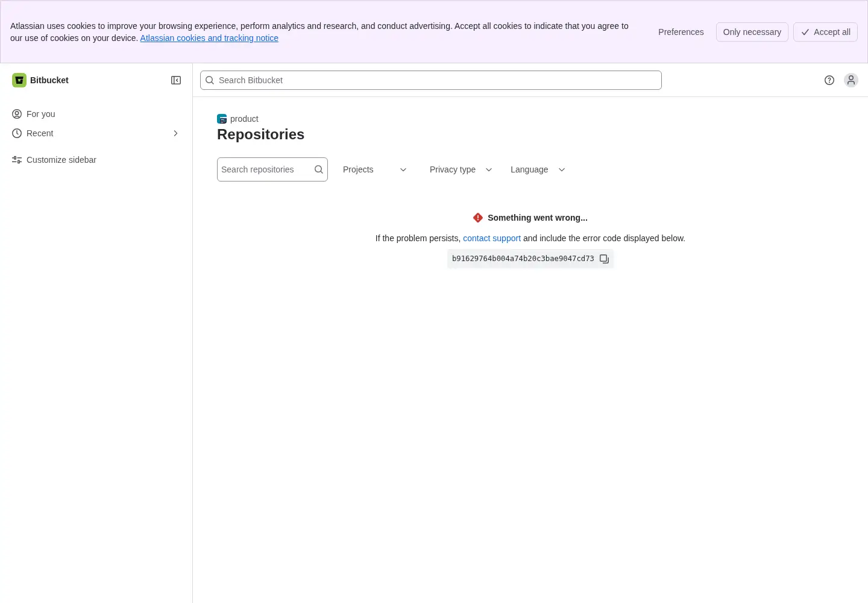Open the Help question mark icon
The height and width of the screenshot is (603, 868).
tap(829, 80)
